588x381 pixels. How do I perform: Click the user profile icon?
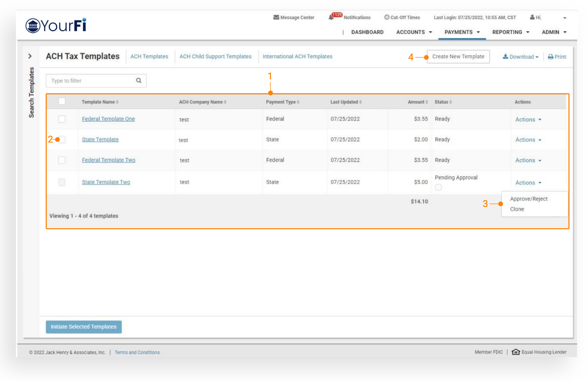pyautogui.click(x=532, y=17)
